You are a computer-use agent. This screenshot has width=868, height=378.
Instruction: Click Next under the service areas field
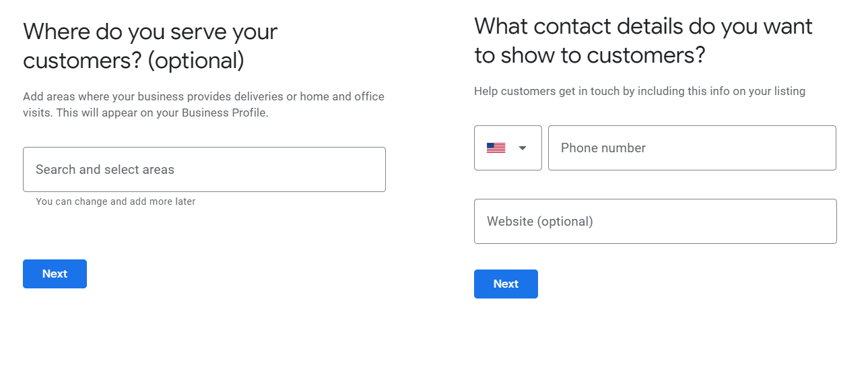coord(55,274)
